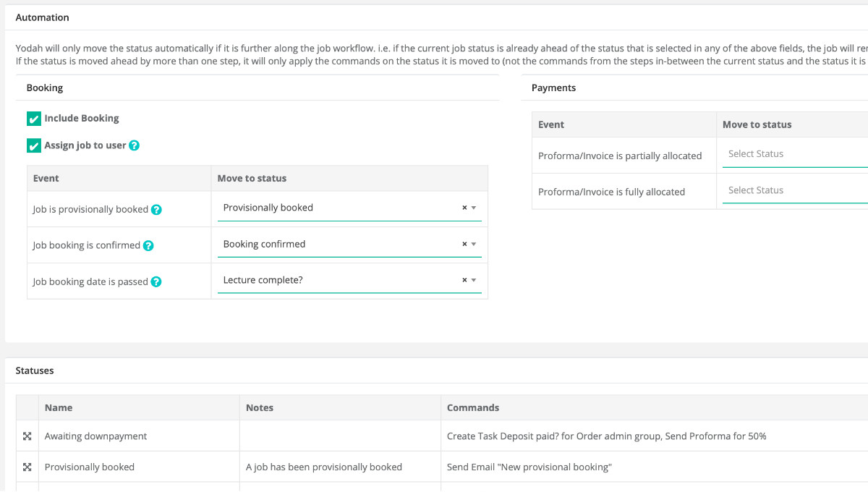
Task: Expand the Booking confirmed status dropdown
Action: coord(474,244)
